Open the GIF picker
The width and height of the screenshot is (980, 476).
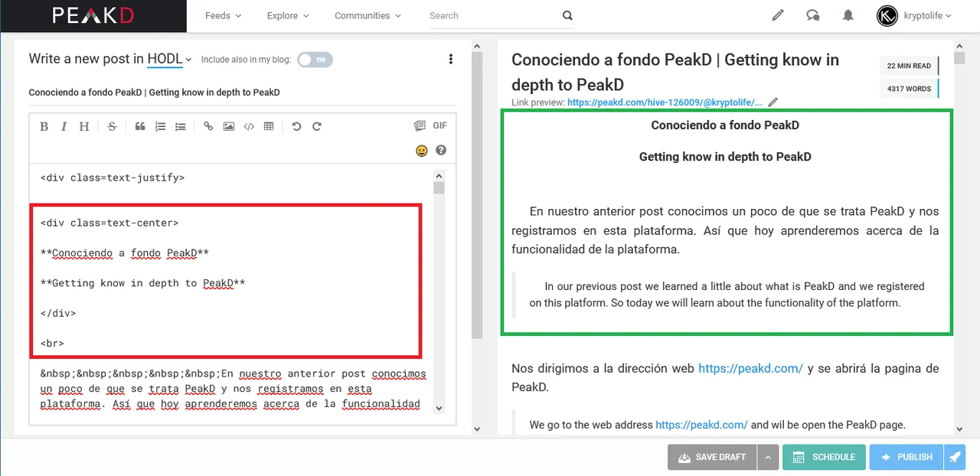[440, 126]
